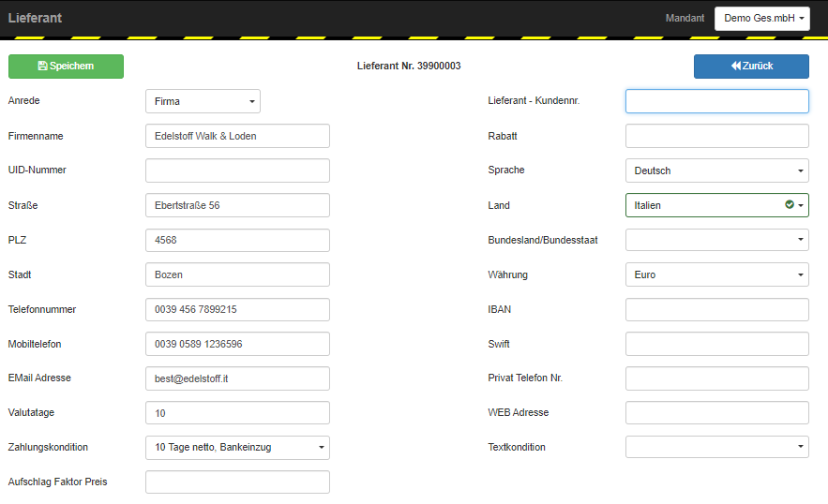Open the Währung Euro dropdown
This screenshot has height=504, width=828.
pyautogui.click(x=716, y=274)
